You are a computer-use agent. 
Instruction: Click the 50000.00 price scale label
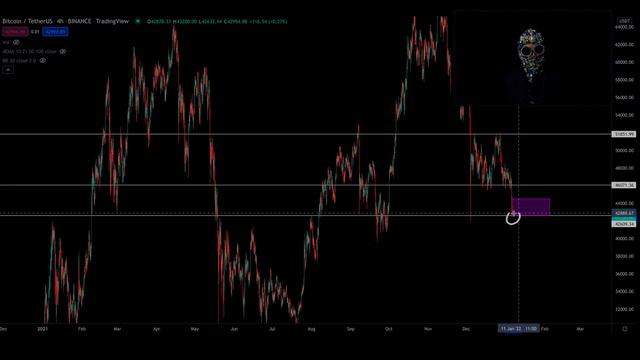(624, 151)
